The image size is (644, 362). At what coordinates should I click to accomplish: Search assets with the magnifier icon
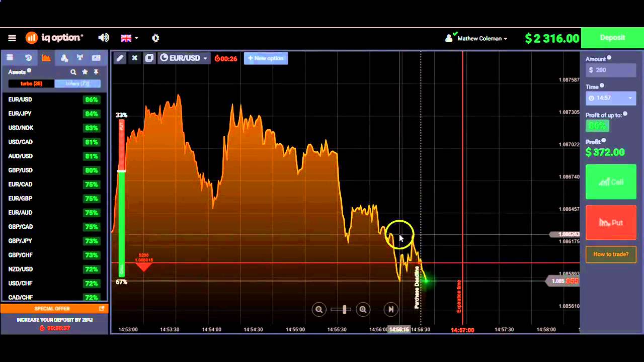pos(73,72)
